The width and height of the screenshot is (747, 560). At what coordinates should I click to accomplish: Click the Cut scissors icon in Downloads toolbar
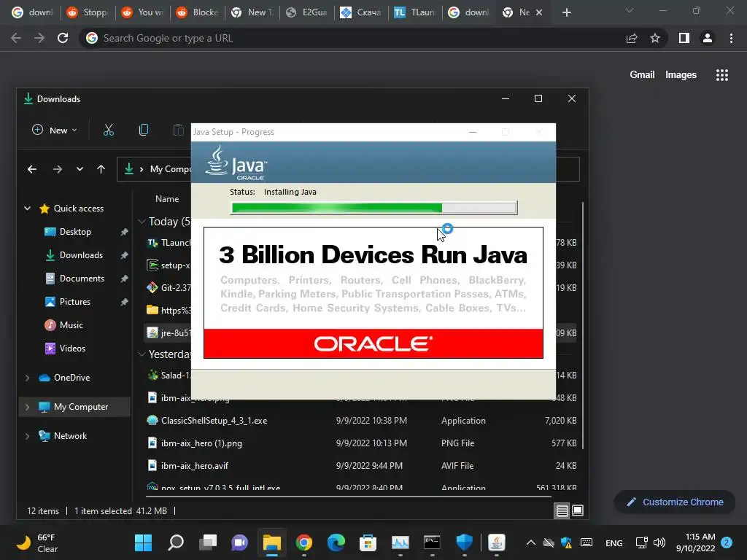pos(109,130)
